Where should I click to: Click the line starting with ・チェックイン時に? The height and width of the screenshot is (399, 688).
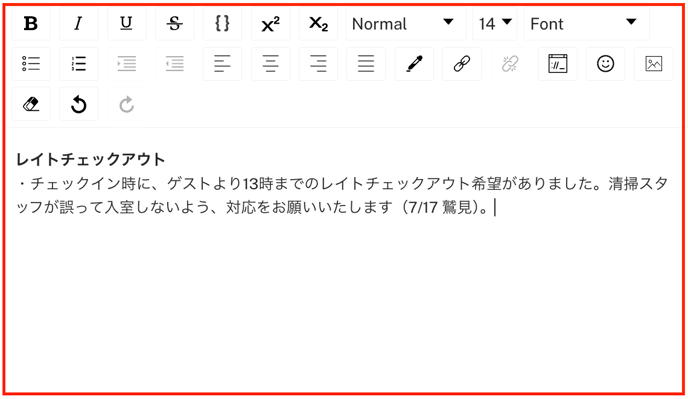coord(342,183)
